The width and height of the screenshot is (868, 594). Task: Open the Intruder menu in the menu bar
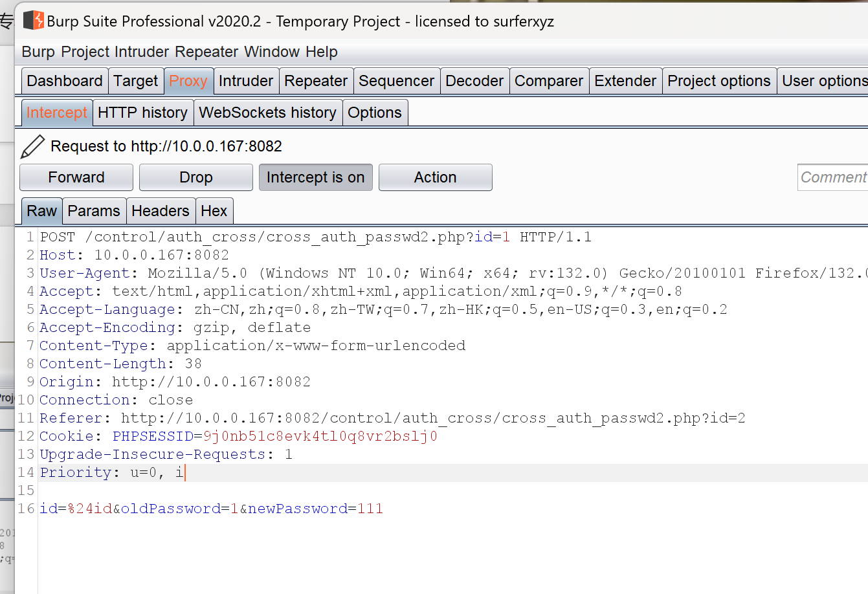[x=142, y=52]
